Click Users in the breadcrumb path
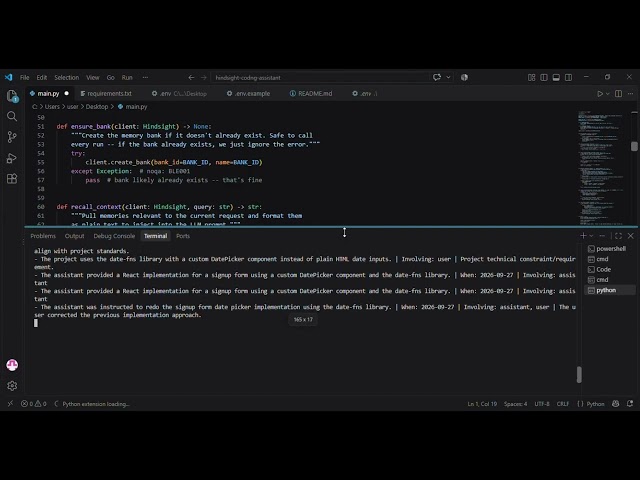 click(52, 107)
